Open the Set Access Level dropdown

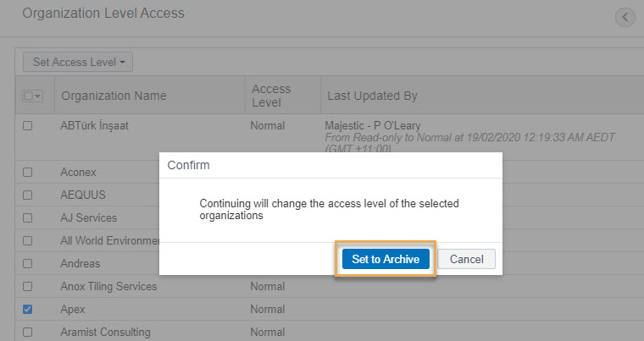78,62
